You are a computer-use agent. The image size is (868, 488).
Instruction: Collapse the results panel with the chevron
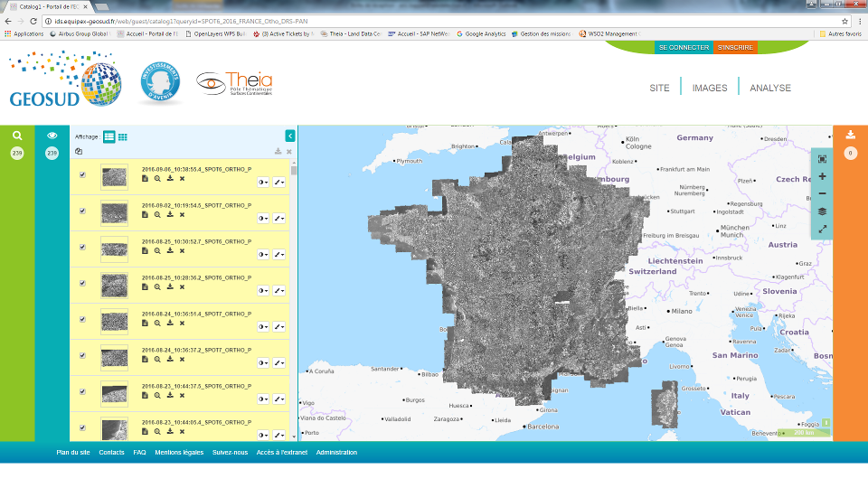tap(290, 136)
